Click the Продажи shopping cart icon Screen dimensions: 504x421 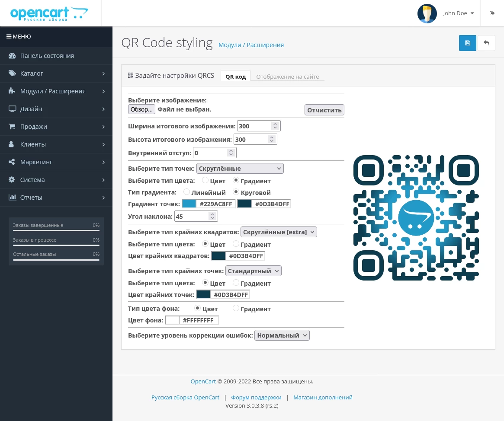coord(12,127)
